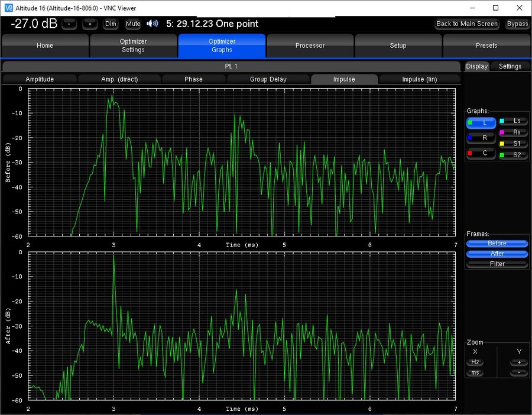Click the speaker volume icon
The width and height of the screenshot is (532, 415).
click(153, 24)
